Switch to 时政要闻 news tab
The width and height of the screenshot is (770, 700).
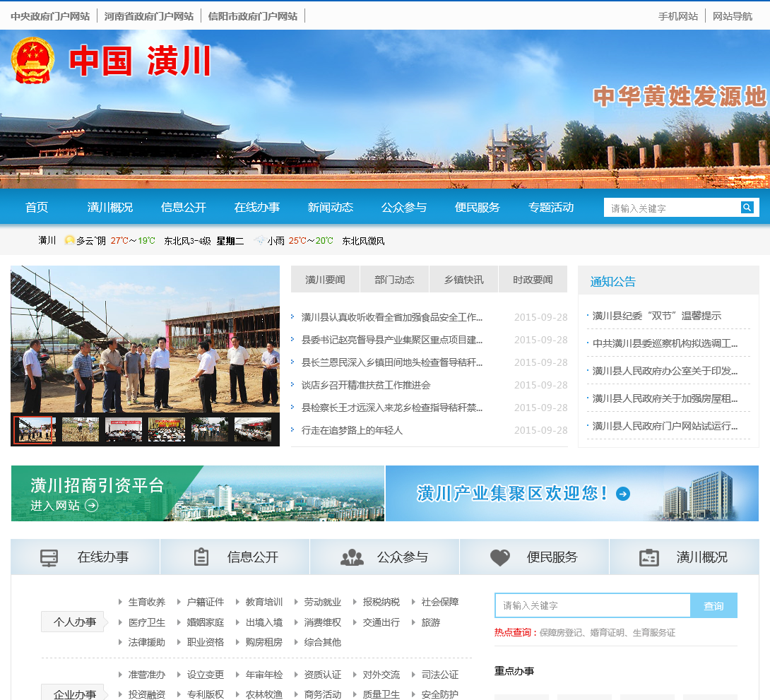click(533, 279)
